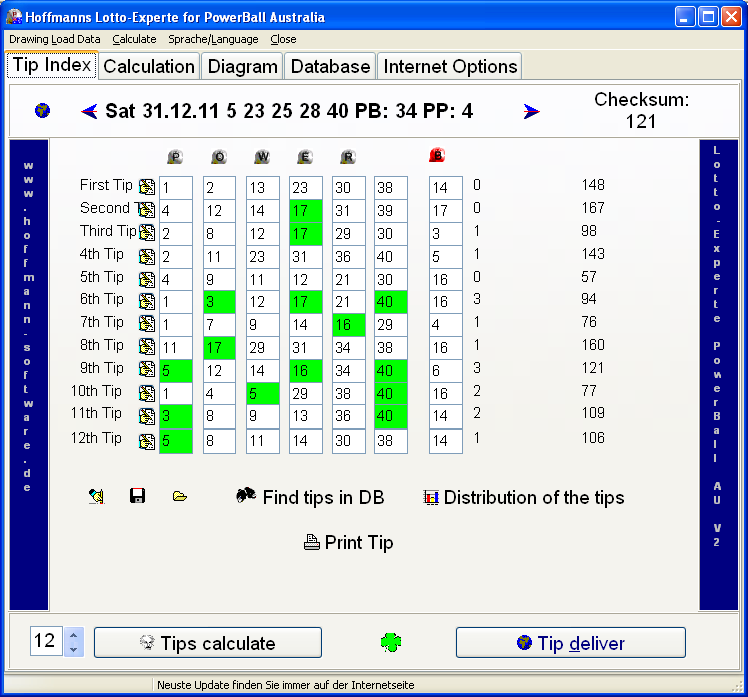Switch to the Diagram tab
748x697 pixels.
click(x=243, y=66)
